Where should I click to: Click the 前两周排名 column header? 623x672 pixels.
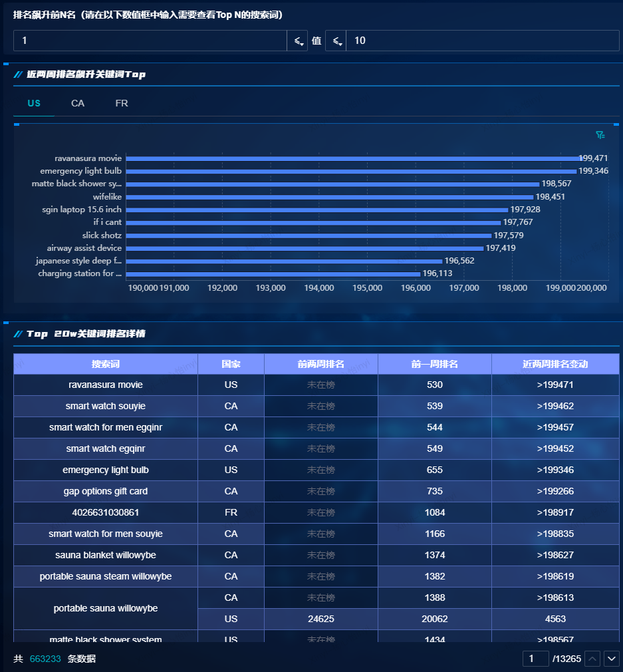[x=320, y=364]
